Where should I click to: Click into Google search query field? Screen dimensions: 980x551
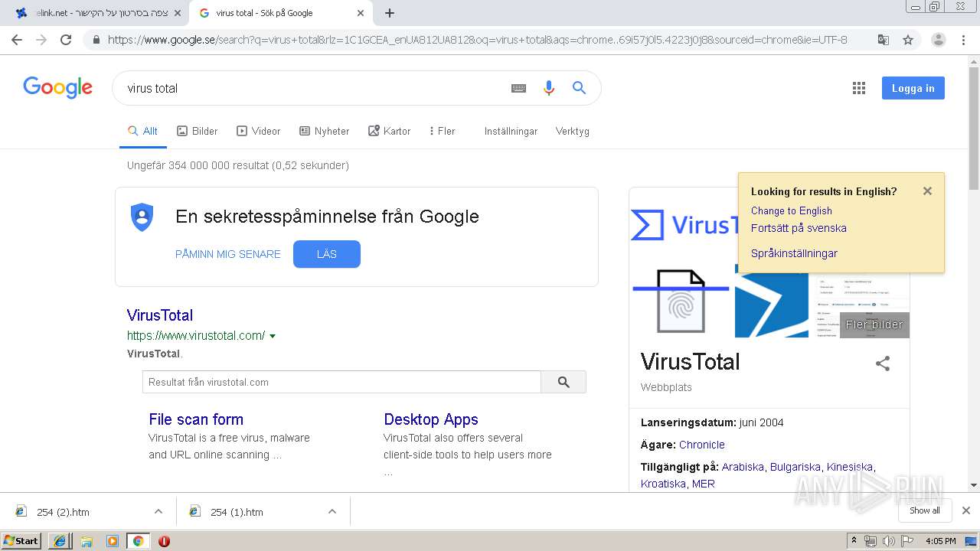click(314, 88)
